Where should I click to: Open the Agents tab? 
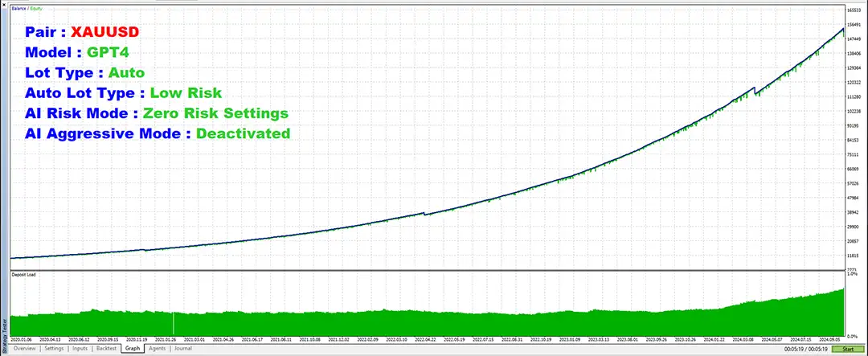157,349
